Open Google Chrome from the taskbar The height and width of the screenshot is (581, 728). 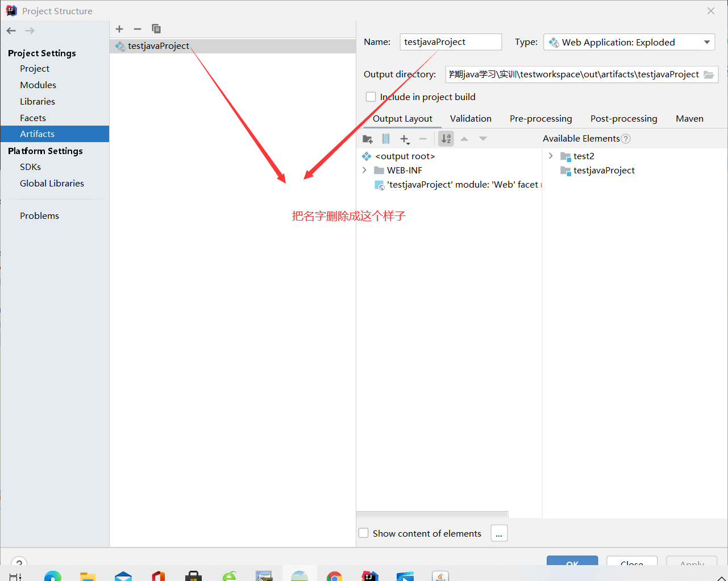click(335, 576)
